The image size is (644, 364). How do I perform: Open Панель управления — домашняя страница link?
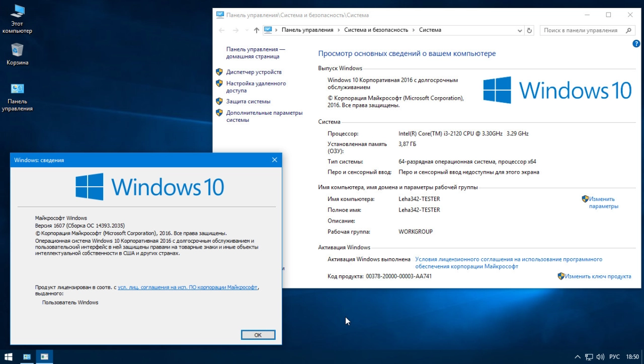256,53
